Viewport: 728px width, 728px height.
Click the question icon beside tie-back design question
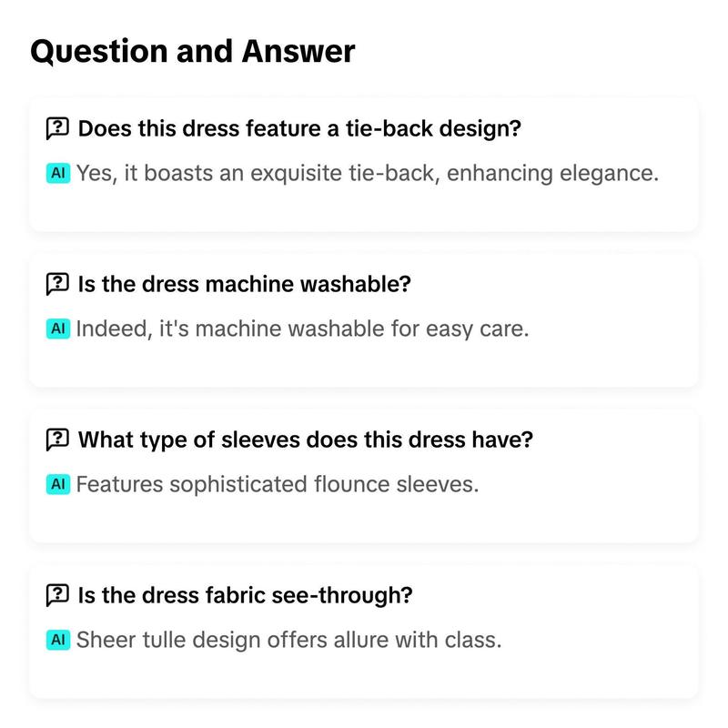point(57,128)
